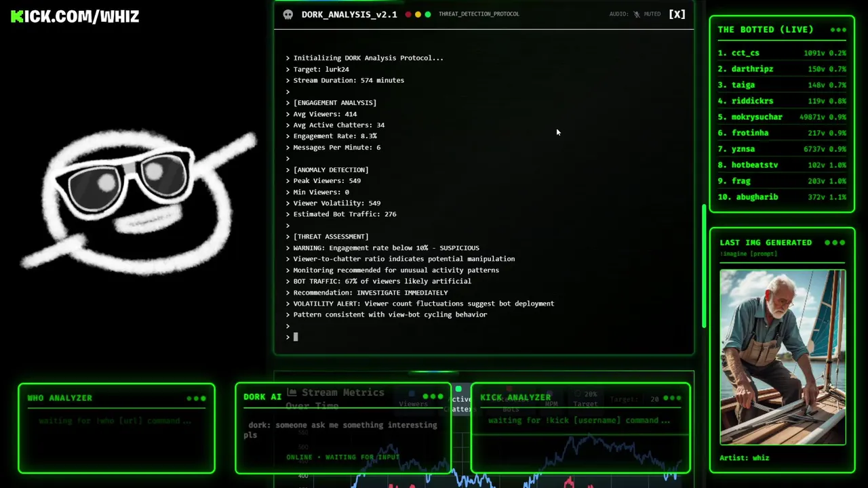
Task: Toggle the Active Chatters legend in Stream Metrics chart
Action: [460, 400]
